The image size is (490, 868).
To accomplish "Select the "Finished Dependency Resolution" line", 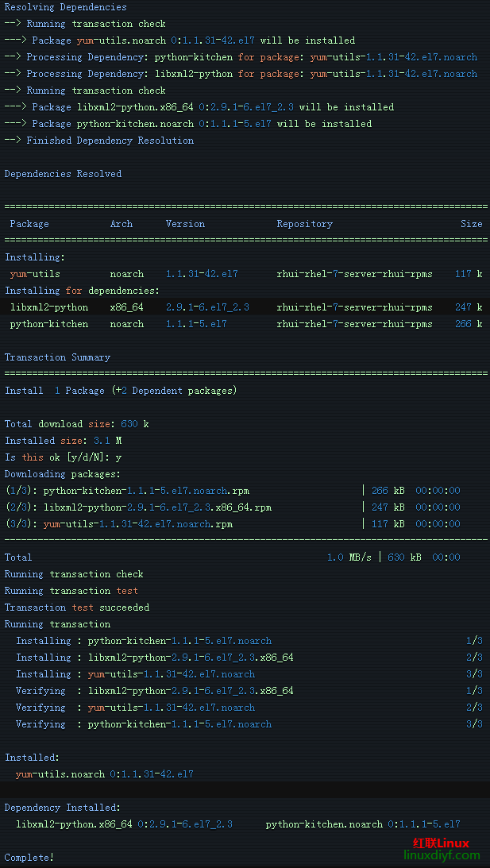I will (x=110, y=141).
